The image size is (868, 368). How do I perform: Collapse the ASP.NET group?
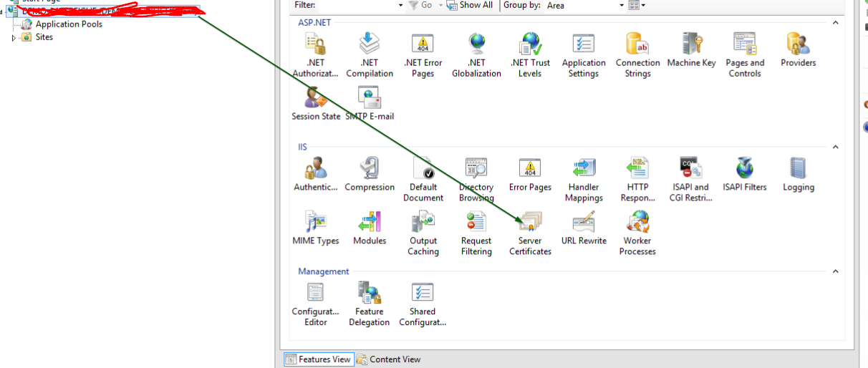pyautogui.click(x=835, y=23)
